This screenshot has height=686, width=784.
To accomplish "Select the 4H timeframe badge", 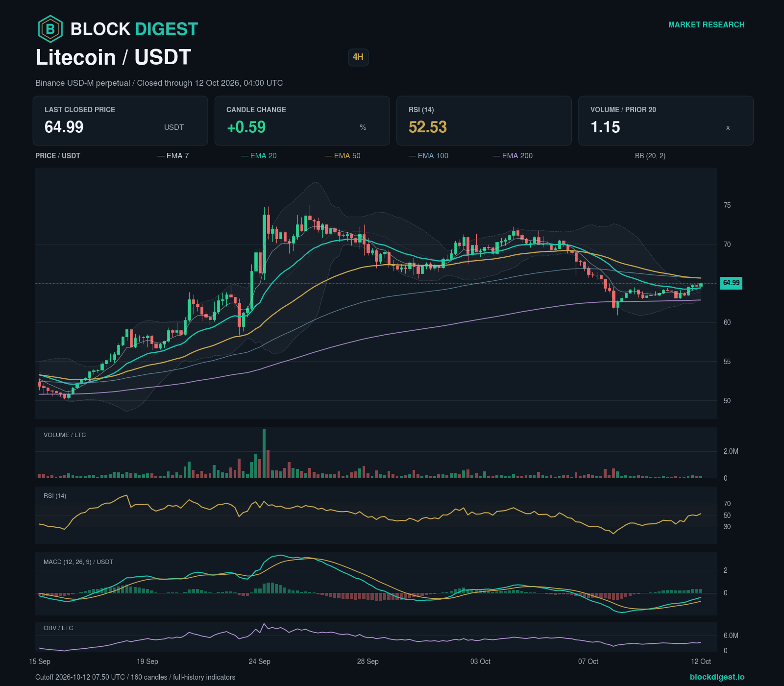I will (358, 57).
